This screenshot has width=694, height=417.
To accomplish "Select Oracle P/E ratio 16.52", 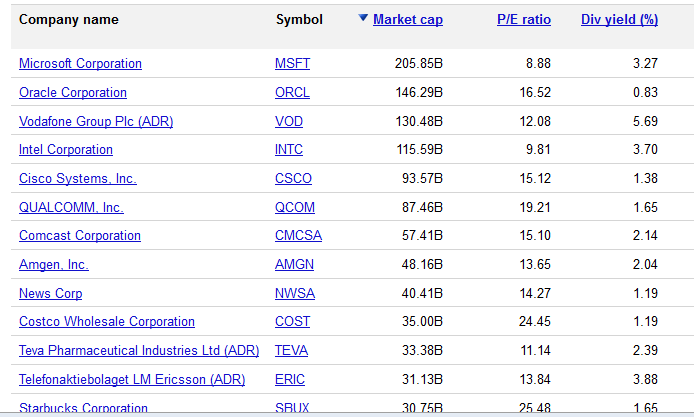I will (x=535, y=92).
